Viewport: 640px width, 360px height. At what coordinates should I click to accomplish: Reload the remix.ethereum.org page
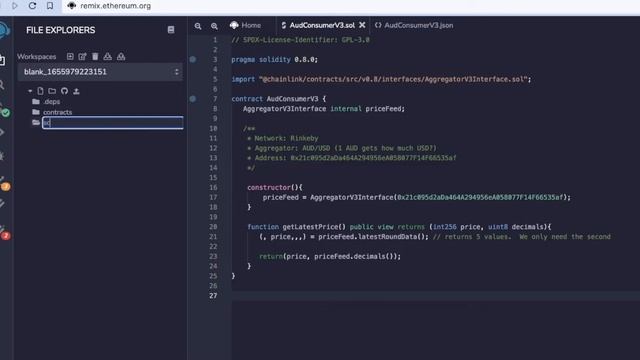click(32, 6)
